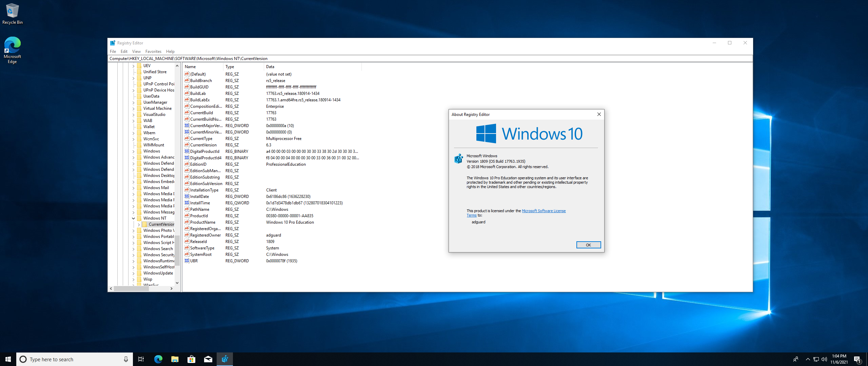Click the Registry Editor title bar icon
868x366 pixels.
(113, 43)
